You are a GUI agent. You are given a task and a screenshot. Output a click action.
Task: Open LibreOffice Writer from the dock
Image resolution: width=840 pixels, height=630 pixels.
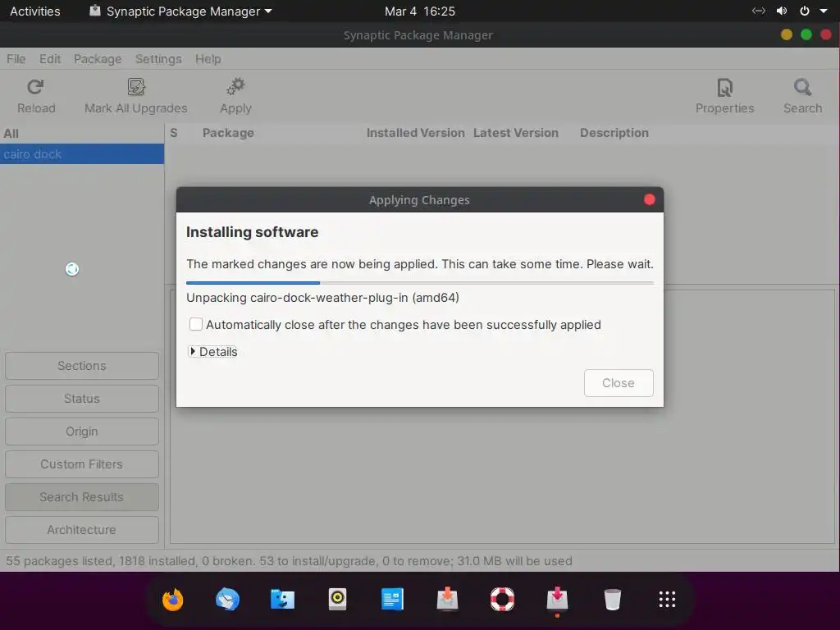point(392,600)
